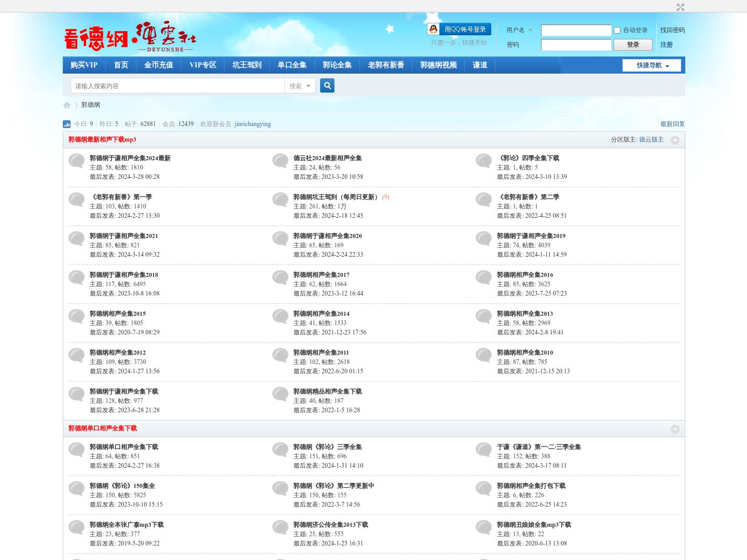The width and height of the screenshot is (747, 560).
Task: Go to the 首页 nav tab
Action: click(121, 65)
